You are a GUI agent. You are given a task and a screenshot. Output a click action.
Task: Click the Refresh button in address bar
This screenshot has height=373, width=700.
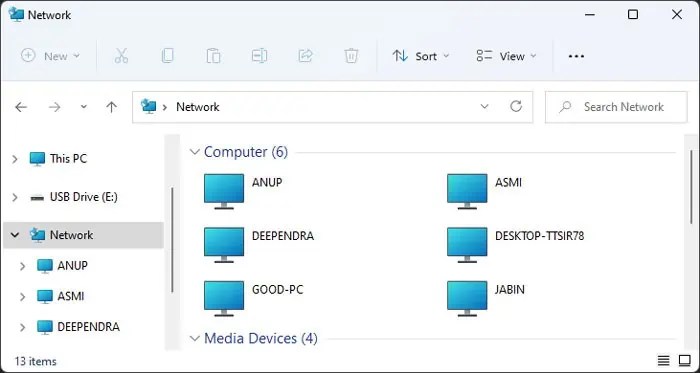516,107
